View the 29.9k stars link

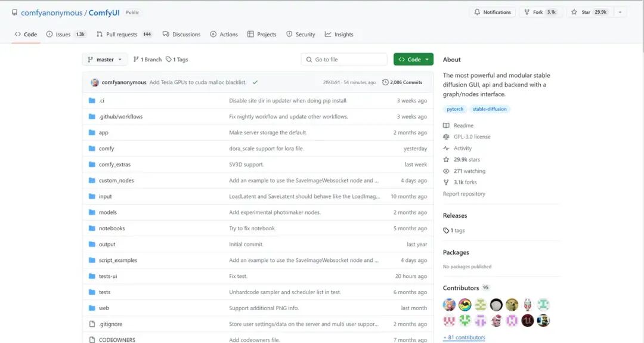point(462,160)
